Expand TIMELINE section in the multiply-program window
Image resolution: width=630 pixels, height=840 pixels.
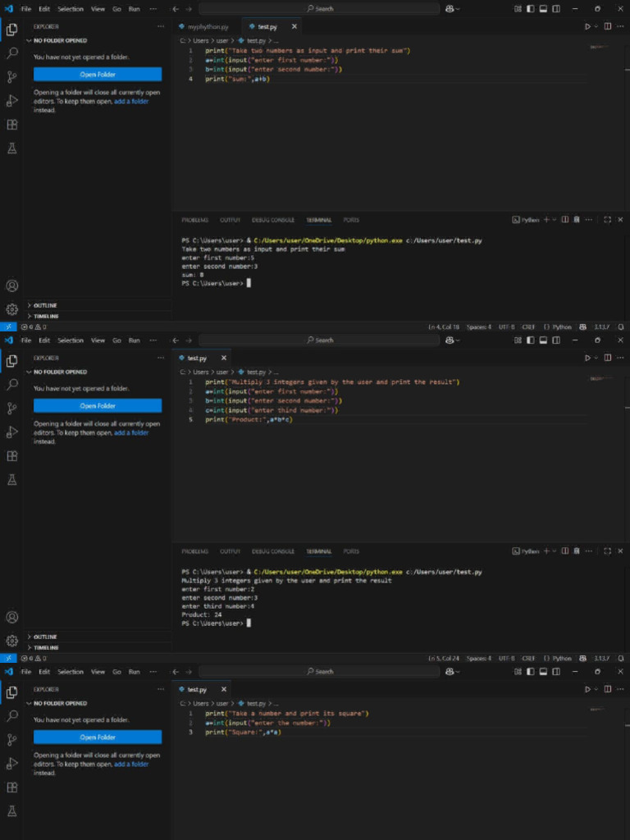(46, 648)
